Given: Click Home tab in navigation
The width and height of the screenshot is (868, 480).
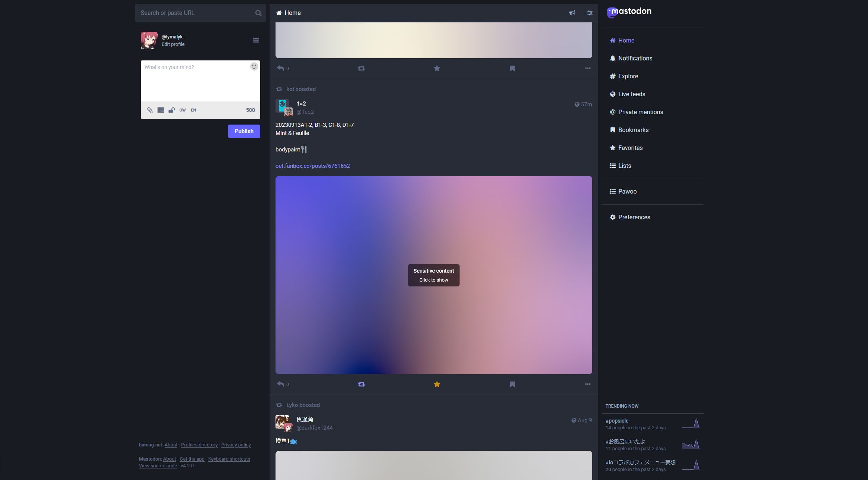Looking at the screenshot, I should [x=625, y=40].
